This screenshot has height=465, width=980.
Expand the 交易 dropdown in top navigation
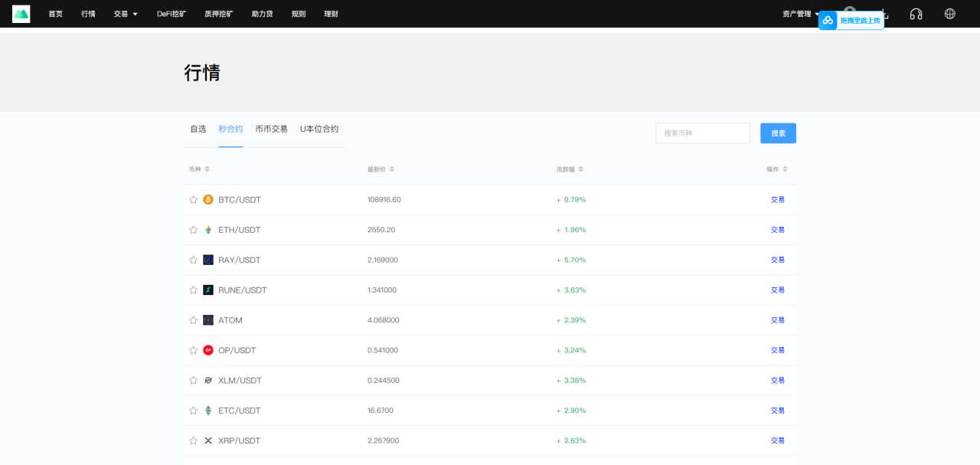(x=126, y=14)
